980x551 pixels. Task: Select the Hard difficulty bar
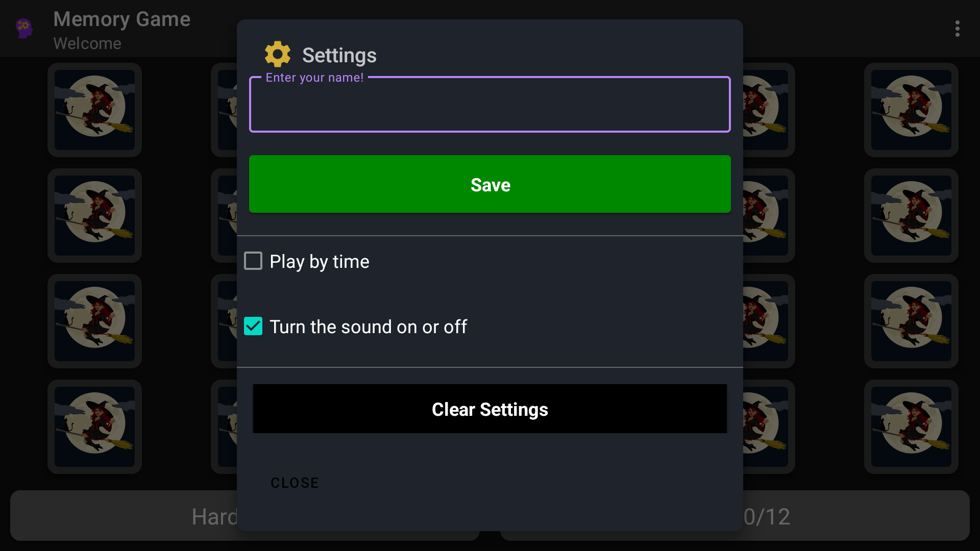tap(214, 516)
